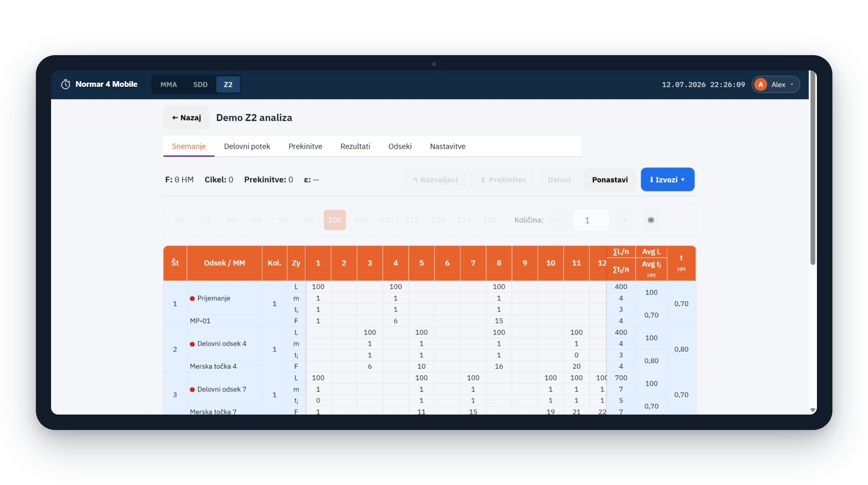The height and width of the screenshot is (485, 868).
Task: Click the Normar 4 Mobile stopwatch logo
Action: pos(66,84)
